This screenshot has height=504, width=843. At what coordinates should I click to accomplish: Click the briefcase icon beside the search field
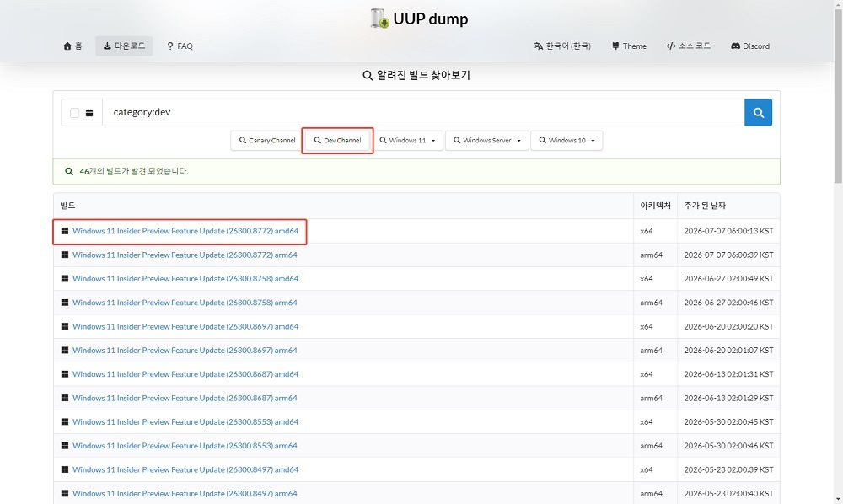(x=89, y=113)
